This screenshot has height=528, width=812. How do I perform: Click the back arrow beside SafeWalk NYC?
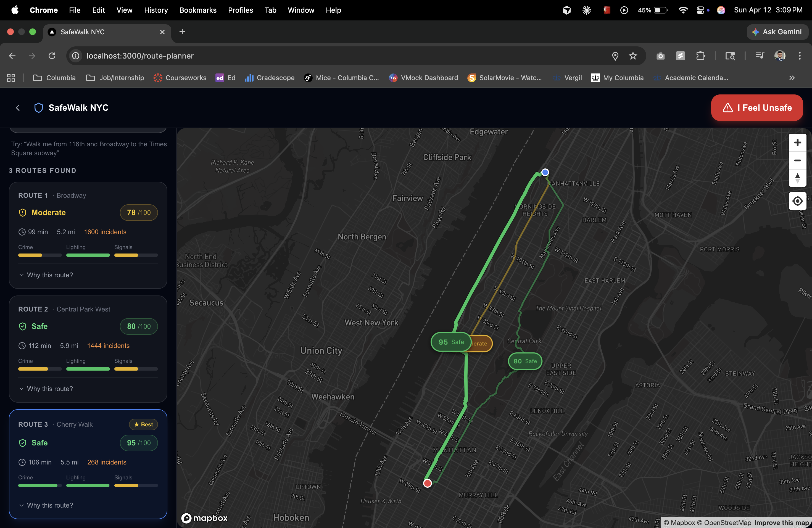(x=18, y=108)
